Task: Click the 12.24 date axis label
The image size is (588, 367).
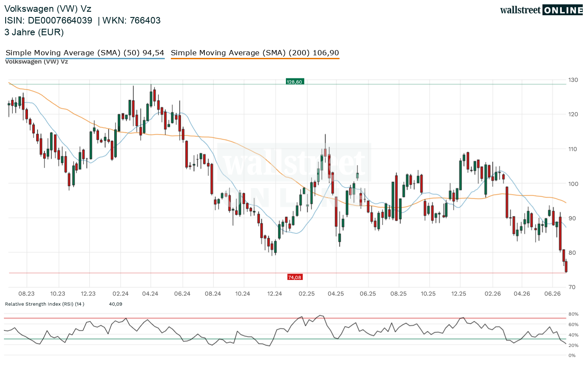Action: [275, 293]
